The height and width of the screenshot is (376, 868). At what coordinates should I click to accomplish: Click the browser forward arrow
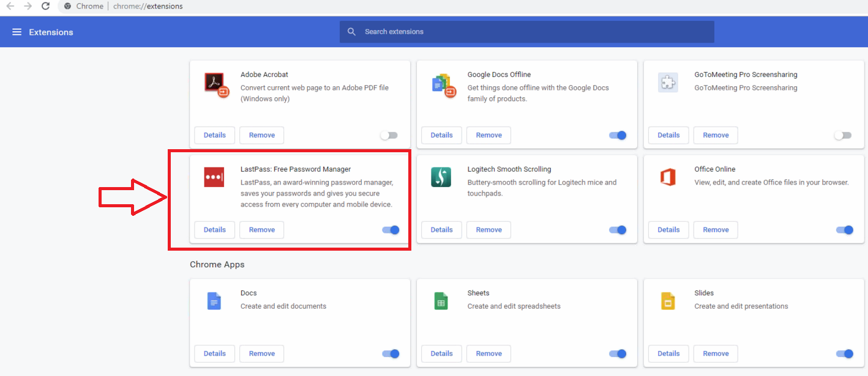28,6
